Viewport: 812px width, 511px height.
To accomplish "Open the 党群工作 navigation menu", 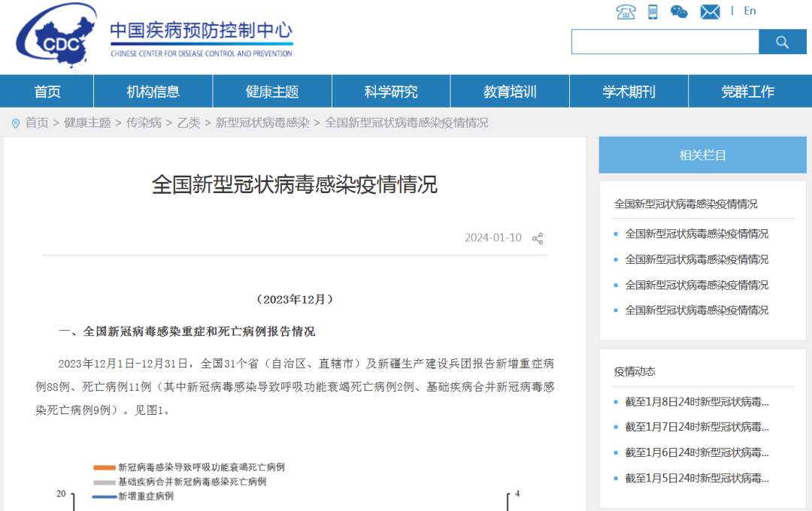I will pos(748,92).
